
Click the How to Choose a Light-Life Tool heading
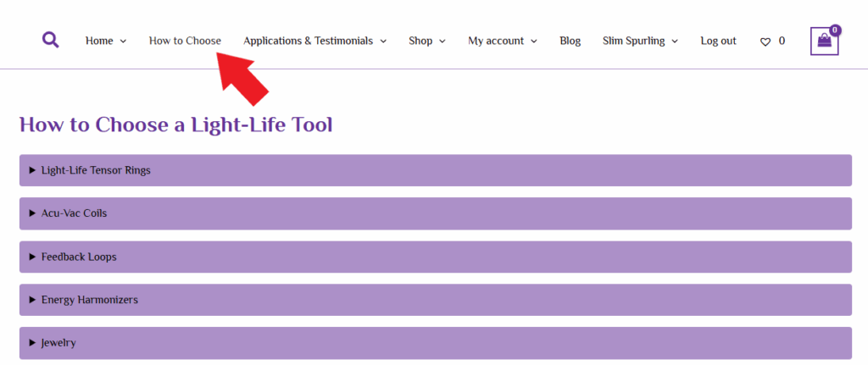176,125
